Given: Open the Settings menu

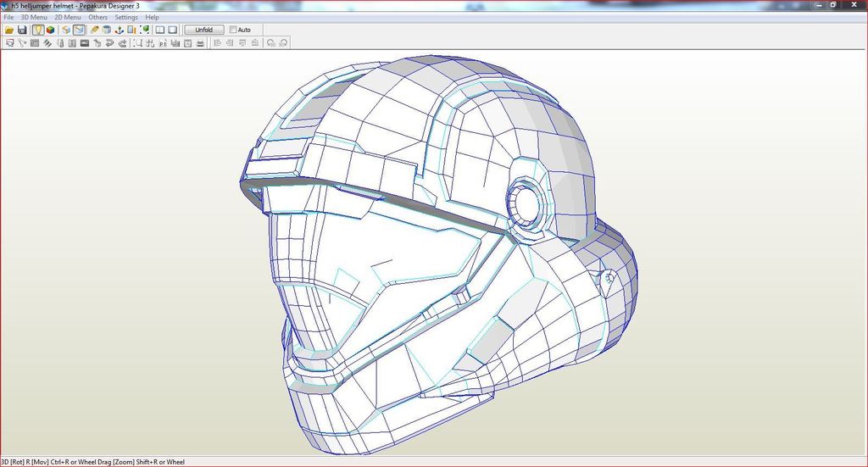Looking at the screenshot, I should coord(126,17).
